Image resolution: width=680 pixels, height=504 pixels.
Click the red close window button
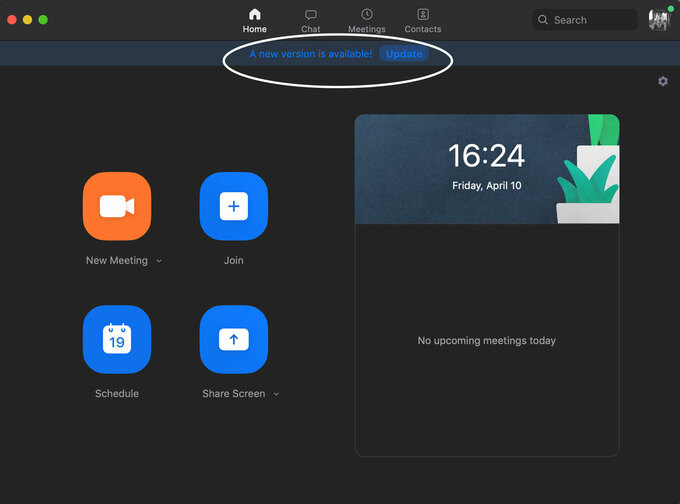click(12, 20)
